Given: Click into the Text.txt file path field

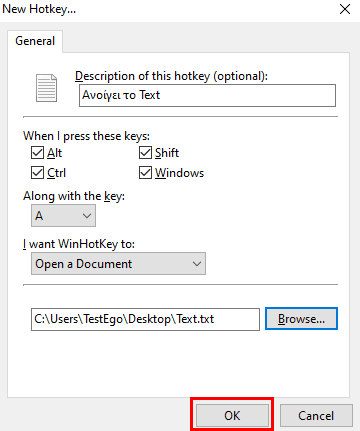Looking at the screenshot, I should (145, 319).
